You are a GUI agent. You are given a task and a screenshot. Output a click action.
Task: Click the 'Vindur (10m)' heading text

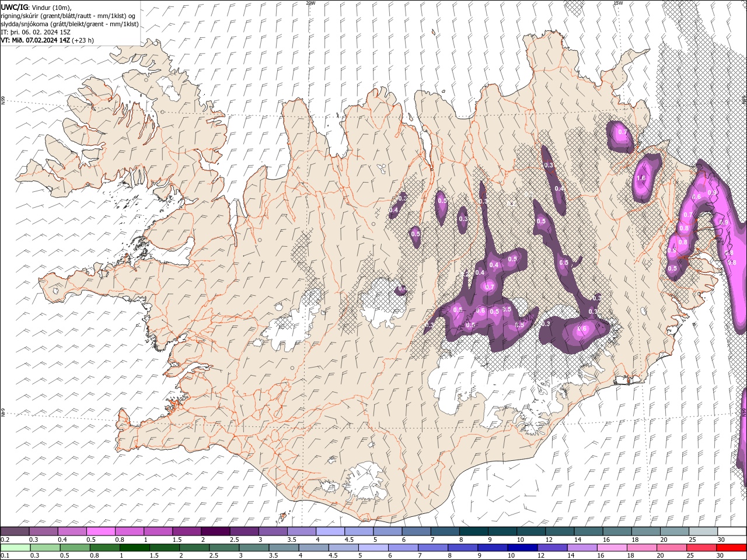click(x=50, y=6)
